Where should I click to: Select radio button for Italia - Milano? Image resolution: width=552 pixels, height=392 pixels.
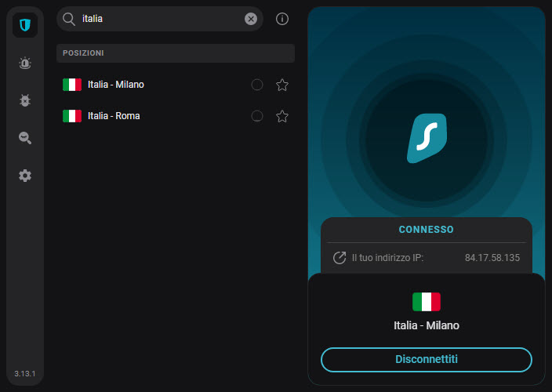(257, 85)
